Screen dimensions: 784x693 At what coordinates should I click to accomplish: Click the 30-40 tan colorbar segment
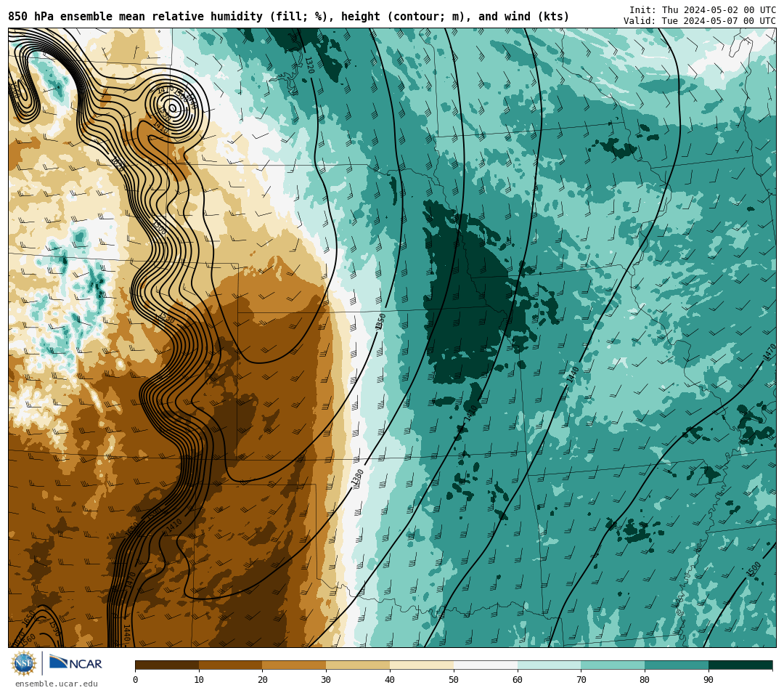coord(358,665)
